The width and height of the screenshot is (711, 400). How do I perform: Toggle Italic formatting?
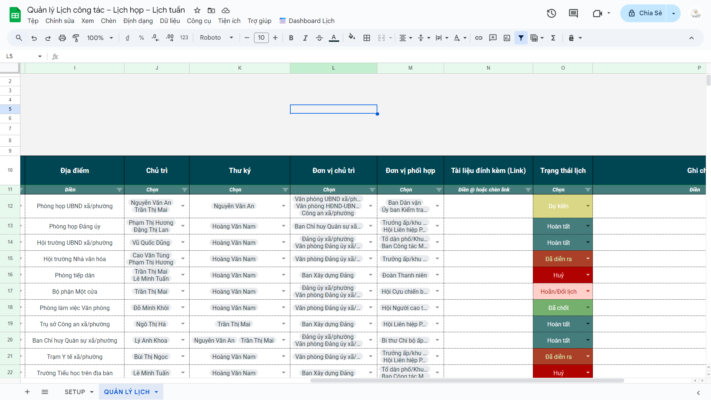point(305,38)
